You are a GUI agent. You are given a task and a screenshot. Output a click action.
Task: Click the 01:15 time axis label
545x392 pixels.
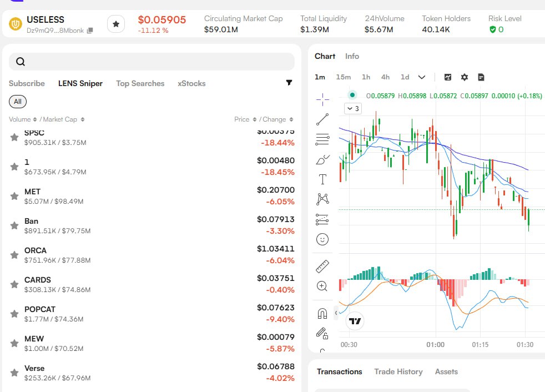click(x=480, y=345)
